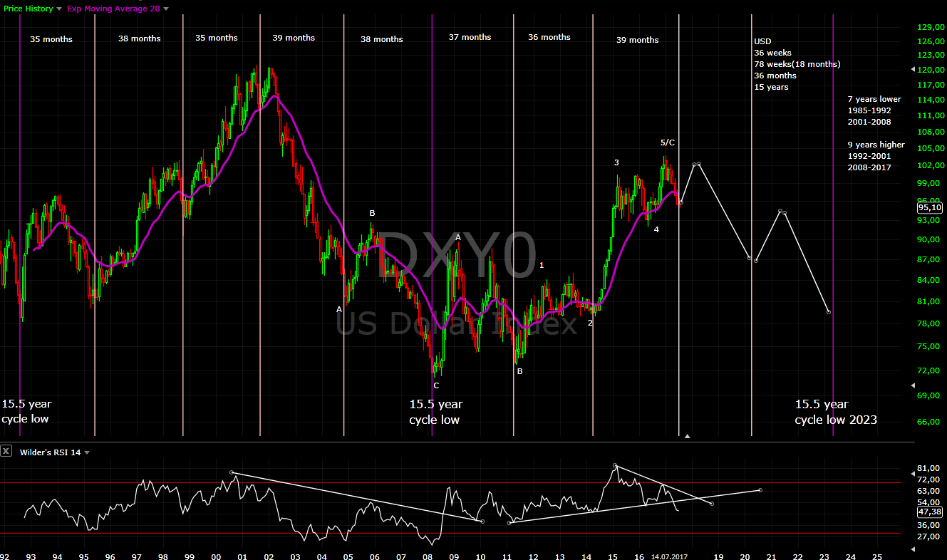947x560 pixels.
Task: Click the circle endpoint of the rising RSI trendline
Action: pyautogui.click(x=760, y=490)
